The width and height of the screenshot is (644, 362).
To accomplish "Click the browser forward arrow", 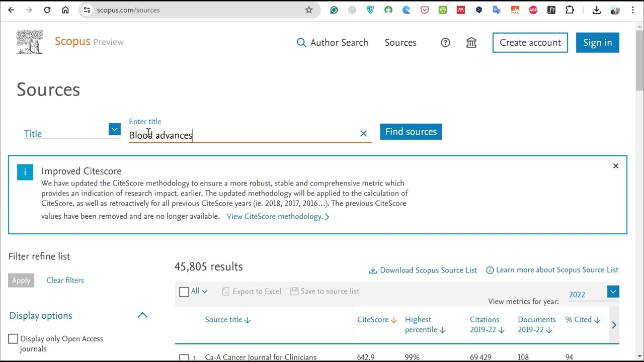I will click(29, 10).
